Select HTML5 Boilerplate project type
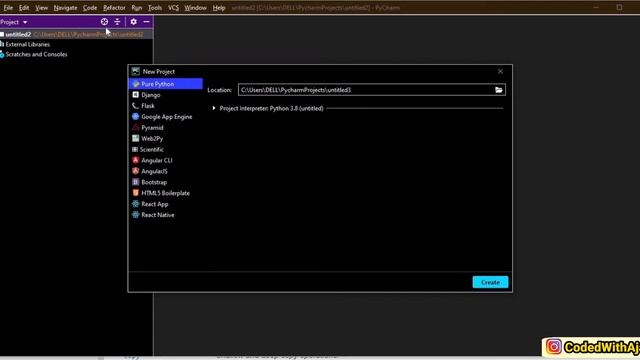The image size is (640, 360). (165, 193)
